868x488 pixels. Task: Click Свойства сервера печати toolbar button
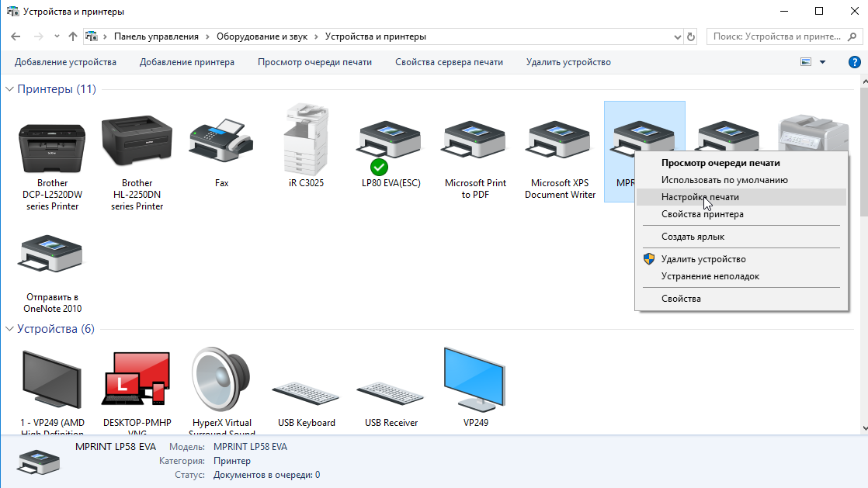[449, 62]
